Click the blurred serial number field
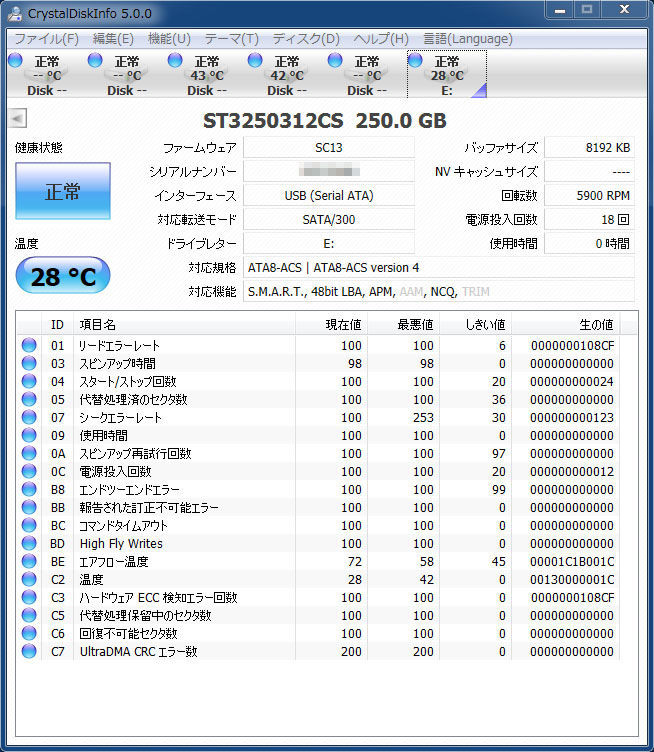The height and width of the screenshot is (752, 654). click(329, 171)
